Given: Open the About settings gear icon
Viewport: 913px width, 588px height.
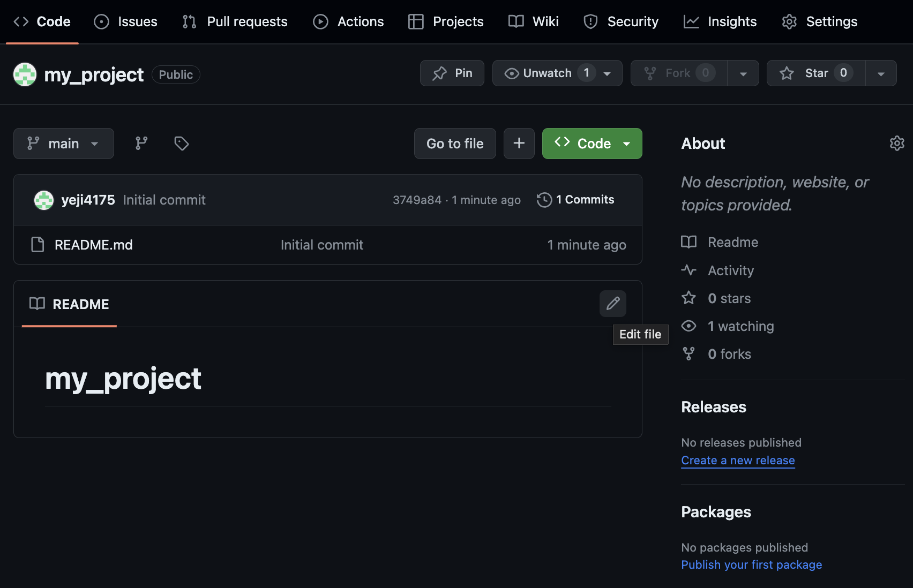Looking at the screenshot, I should point(897,144).
